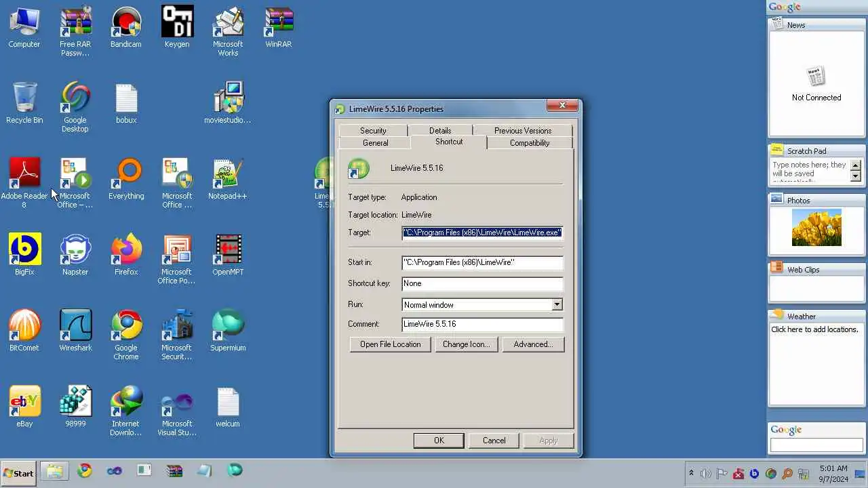Select the Recycle Bin icon
Viewport: 868px width, 488px height.
[24, 104]
